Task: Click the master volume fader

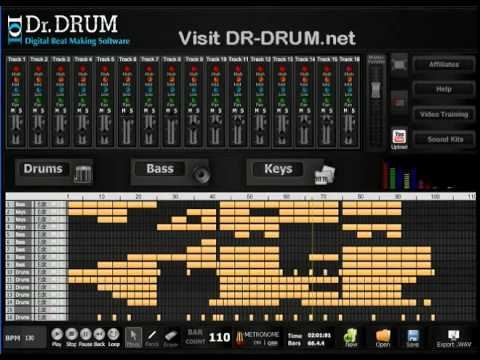Action: [376, 89]
